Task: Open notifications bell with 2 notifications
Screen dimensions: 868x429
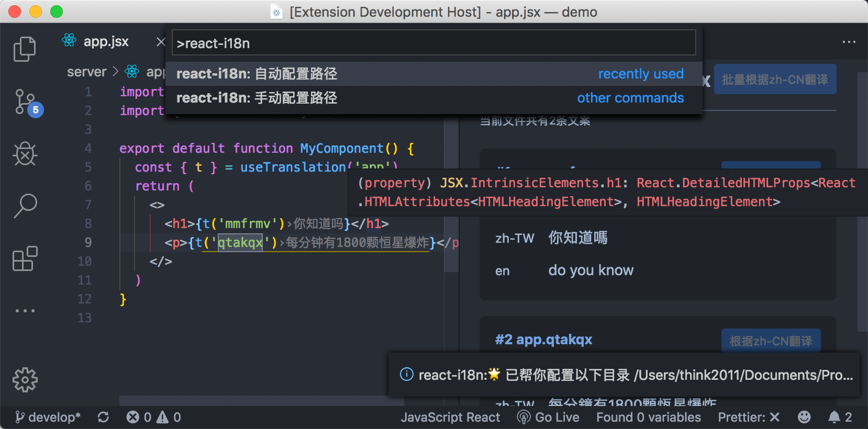Action: click(840, 417)
